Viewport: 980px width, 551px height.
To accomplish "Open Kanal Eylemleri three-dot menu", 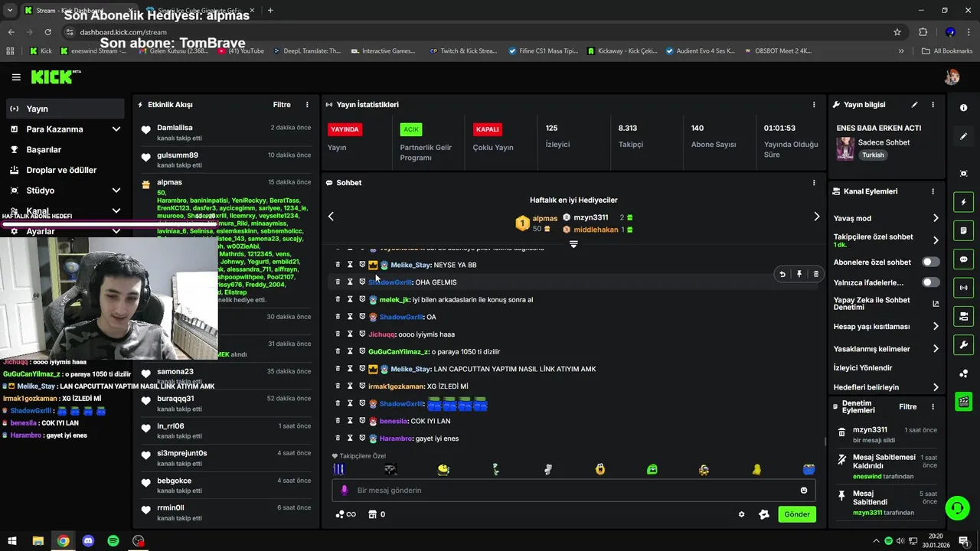I will click(933, 191).
